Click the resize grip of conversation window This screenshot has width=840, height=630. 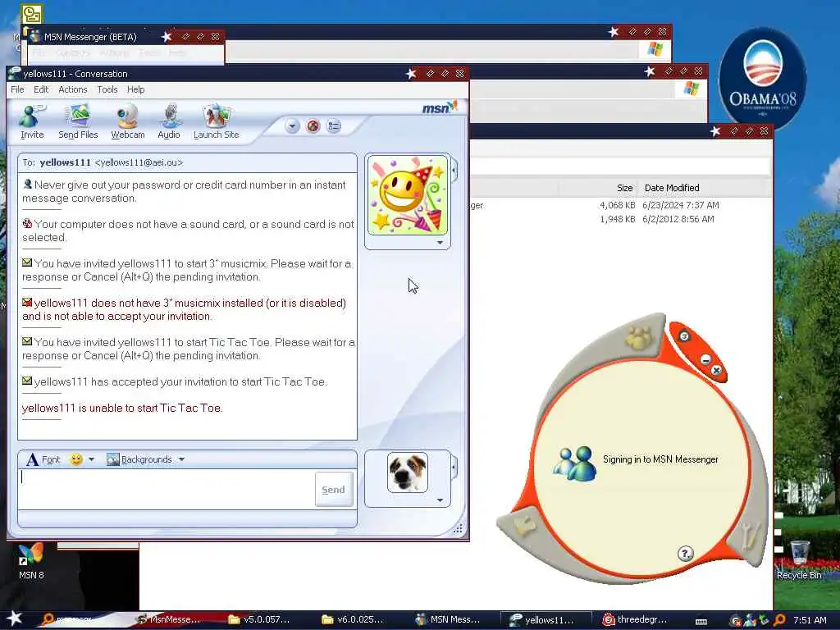458,529
